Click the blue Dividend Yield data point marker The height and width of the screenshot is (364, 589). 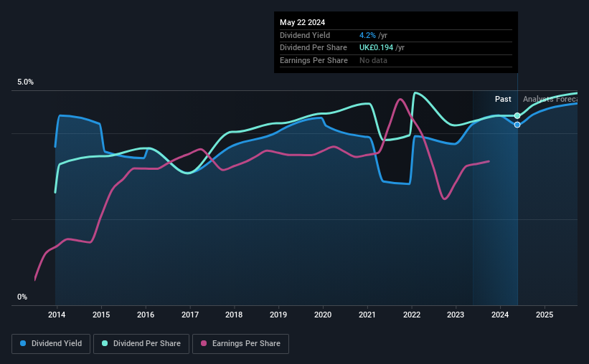click(517, 125)
